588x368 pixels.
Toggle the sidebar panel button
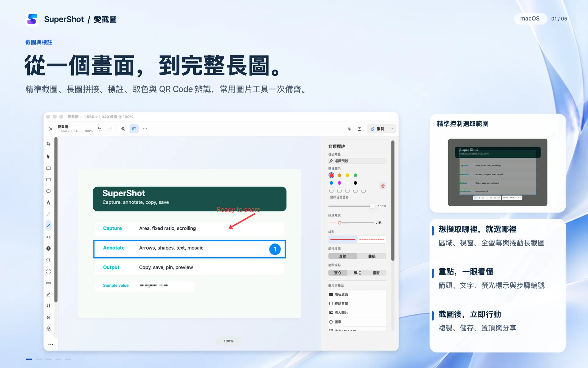coord(134,129)
